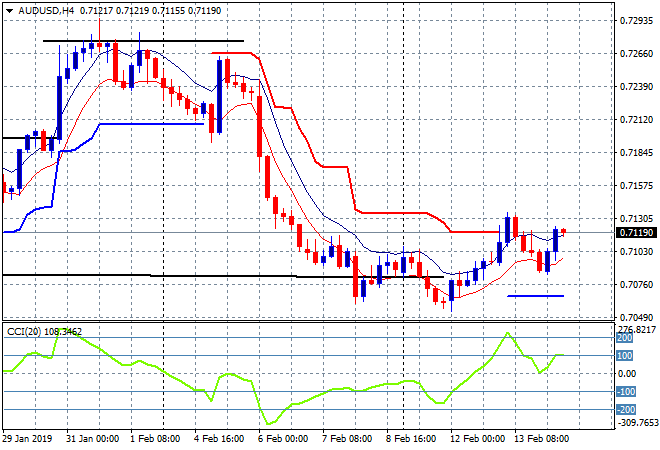Select the 29 Jan 2019 date label
This screenshot has width=660, height=450.
pos(31,438)
